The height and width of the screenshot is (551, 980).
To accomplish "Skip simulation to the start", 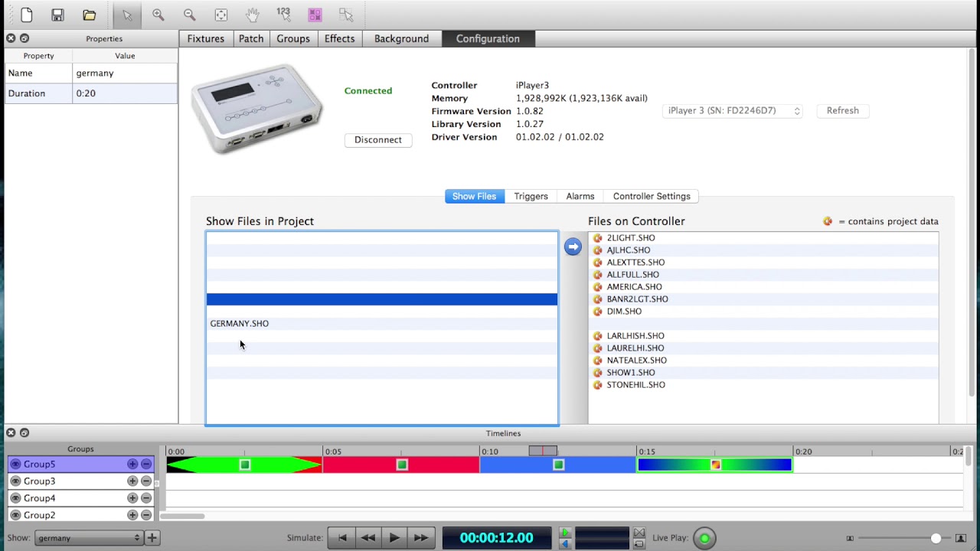I will coord(342,538).
